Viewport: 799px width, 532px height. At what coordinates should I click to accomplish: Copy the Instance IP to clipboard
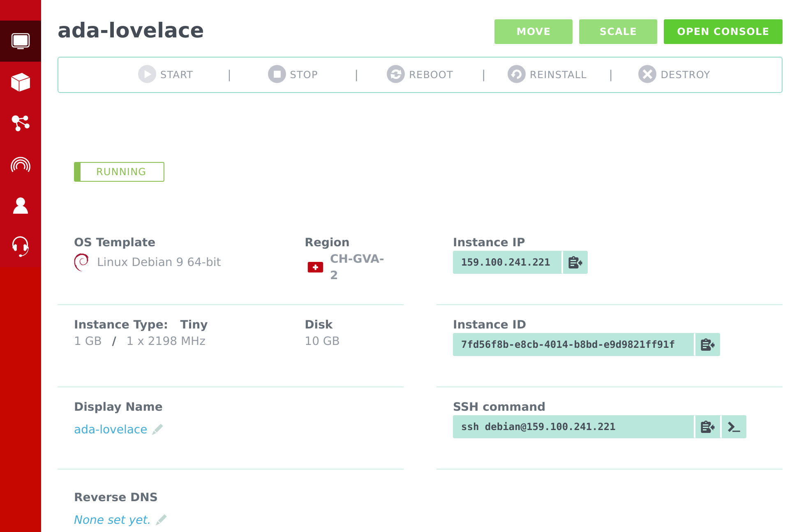point(575,262)
